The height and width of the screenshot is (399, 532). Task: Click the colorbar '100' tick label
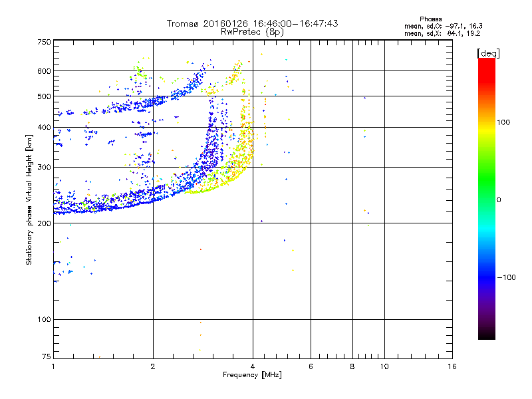click(503, 122)
